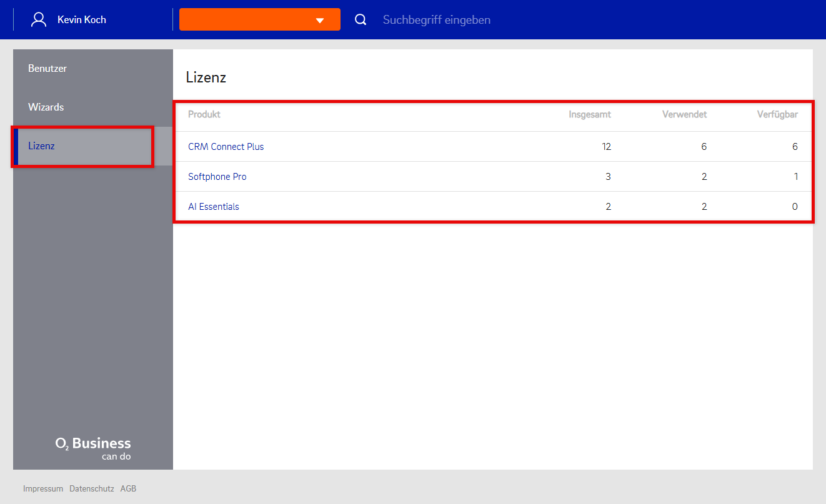Viewport: 826px width, 504px height.
Task: Open the Softphone Pro license link
Action: (217, 177)
